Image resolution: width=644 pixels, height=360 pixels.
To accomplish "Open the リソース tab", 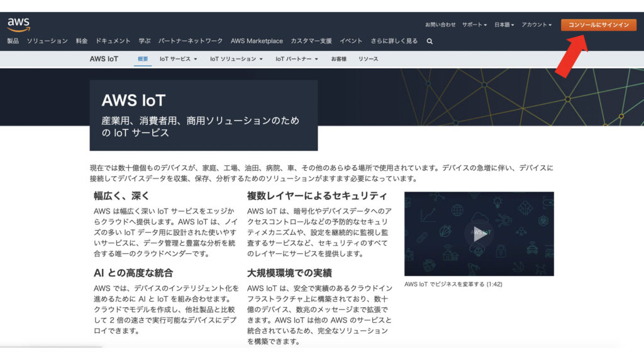I will [369, 59].
